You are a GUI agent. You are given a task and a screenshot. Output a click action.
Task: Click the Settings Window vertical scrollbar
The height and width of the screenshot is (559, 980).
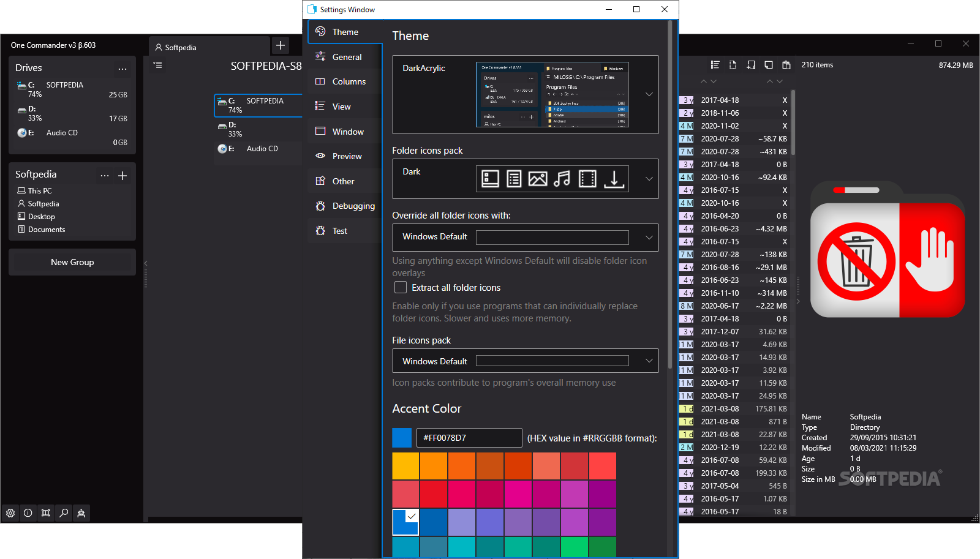(670, 196)
